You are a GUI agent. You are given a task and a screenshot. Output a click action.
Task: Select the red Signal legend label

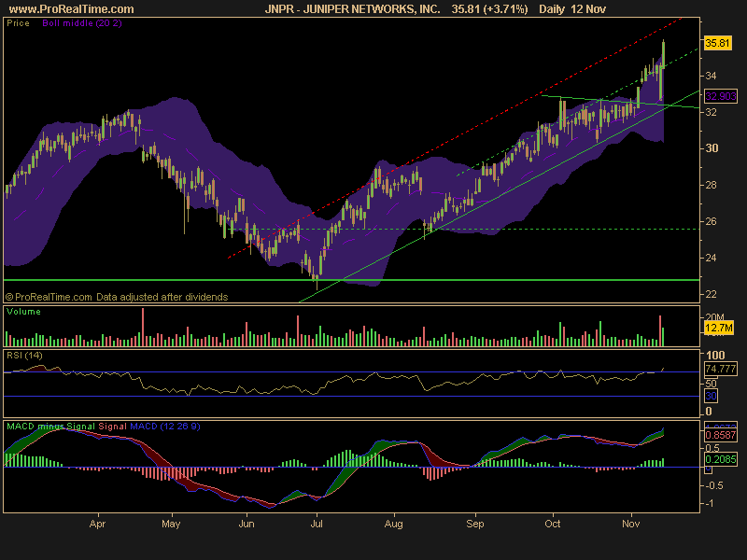(112, 427)
